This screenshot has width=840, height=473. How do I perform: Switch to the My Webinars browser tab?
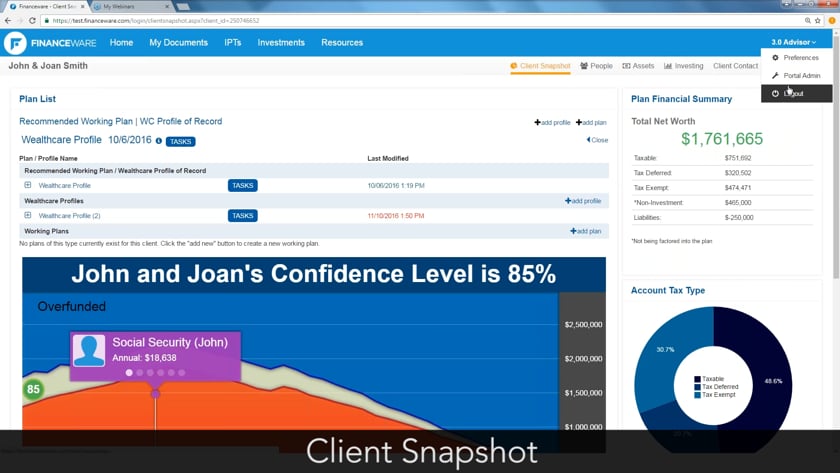coord(131,6)
